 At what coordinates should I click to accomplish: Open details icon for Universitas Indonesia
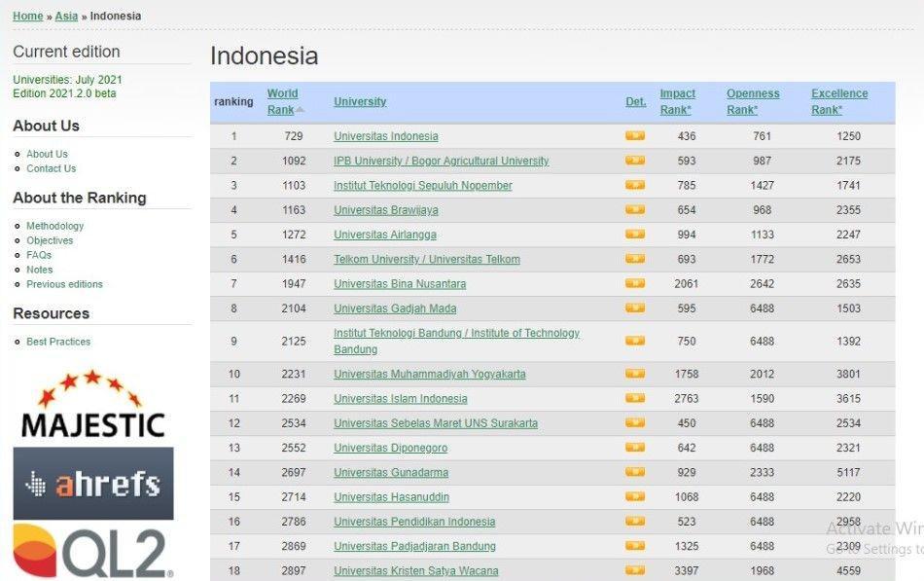(x=635, y=136)
